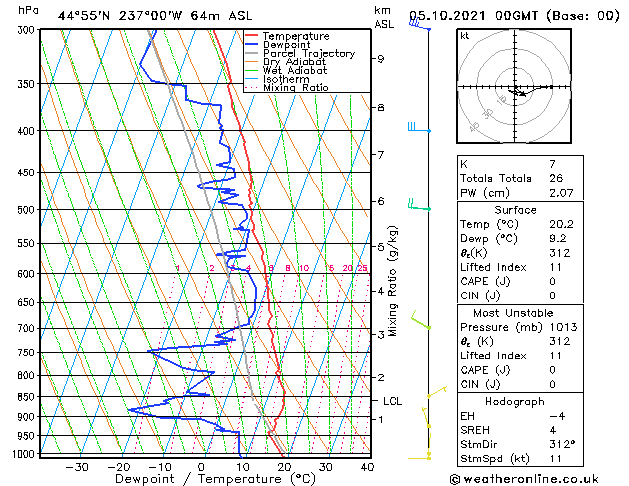The width and height of the screenshot is (629, 486).
Task: Click the 9 km altitude tick label
Action: pyautogui.click(x=380, y=59)
